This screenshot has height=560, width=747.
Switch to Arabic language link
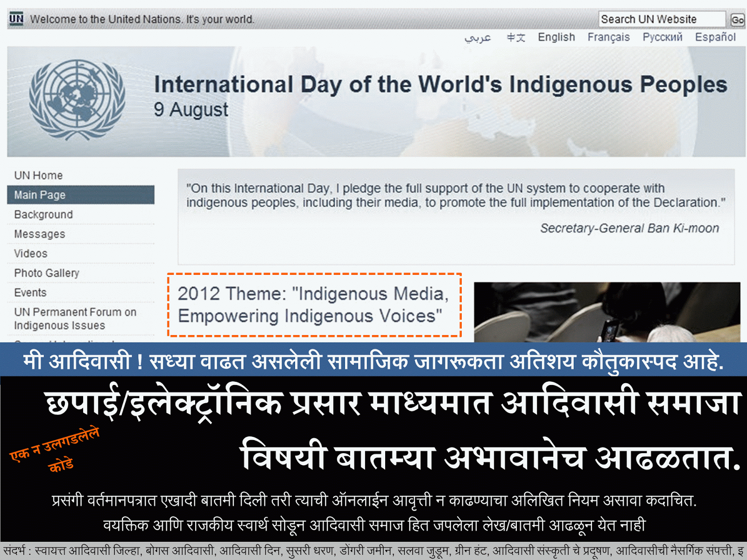point(478,37)
